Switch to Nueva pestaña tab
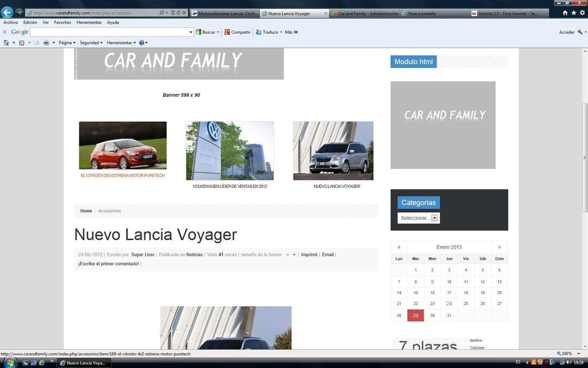The height and width of the screenshot is (368, 588). (434, 13)
